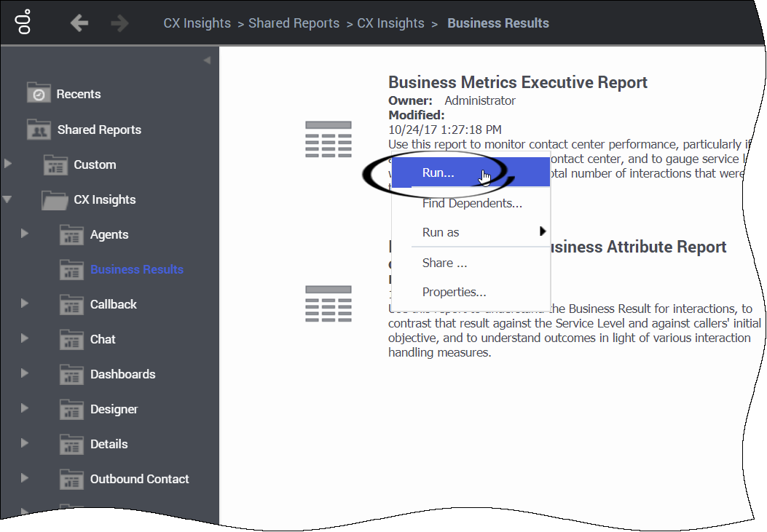The height and width of the screenshot is (532, 767).
Task: Click the Outbound Contact folder icon
Action: 71,479
